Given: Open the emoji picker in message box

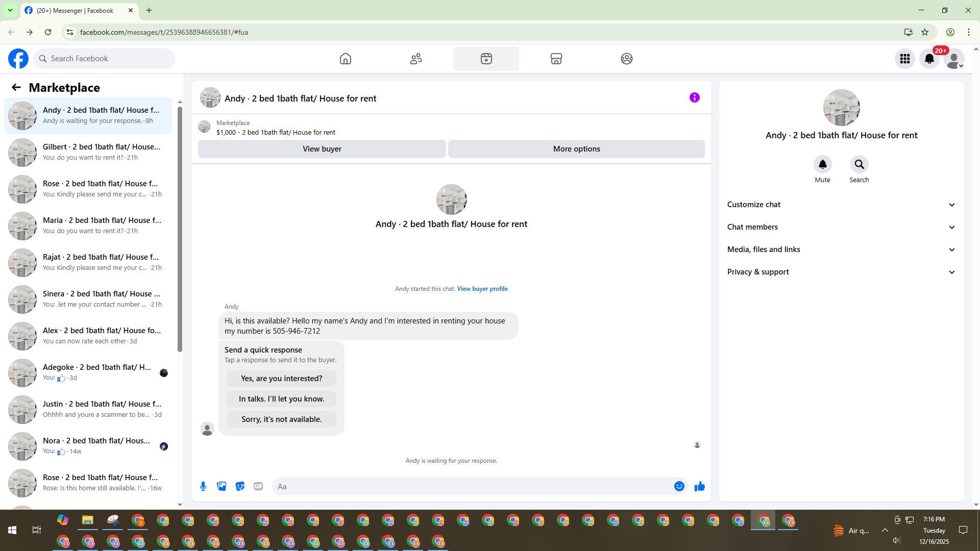Looking at the screenshot, I should pos(679,486).
